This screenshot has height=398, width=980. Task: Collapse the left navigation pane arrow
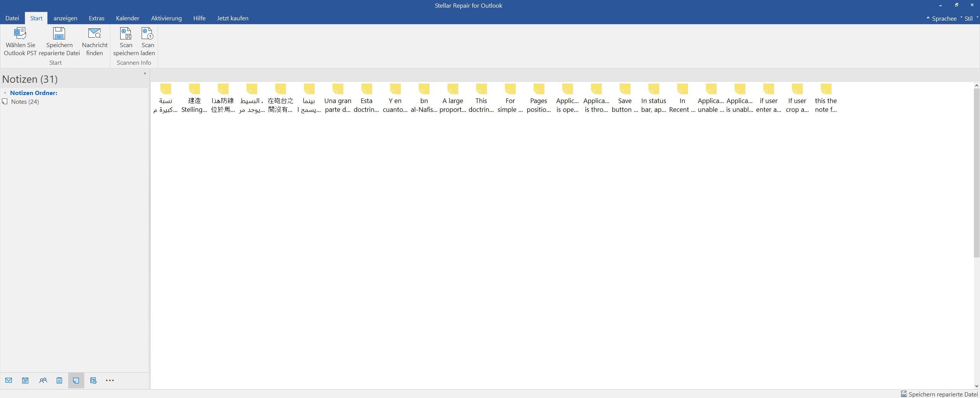click(145, 73)
